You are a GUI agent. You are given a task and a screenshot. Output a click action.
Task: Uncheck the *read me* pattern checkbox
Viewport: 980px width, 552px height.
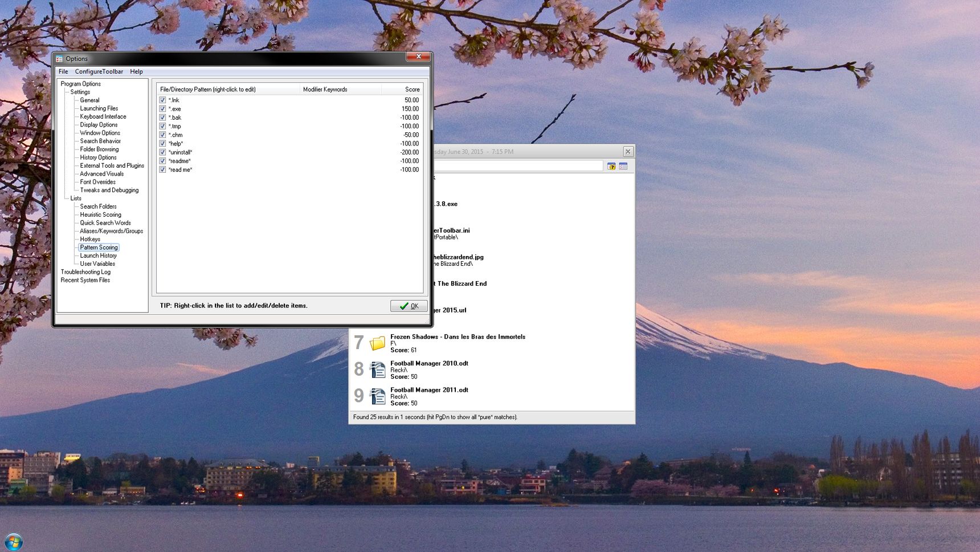pyautogui.click(x=162, y=169)
